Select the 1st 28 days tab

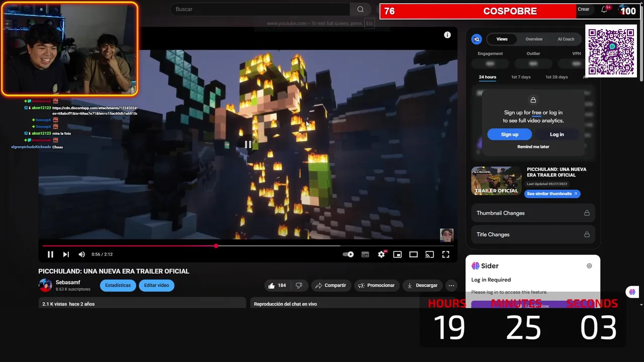(556, 77)
